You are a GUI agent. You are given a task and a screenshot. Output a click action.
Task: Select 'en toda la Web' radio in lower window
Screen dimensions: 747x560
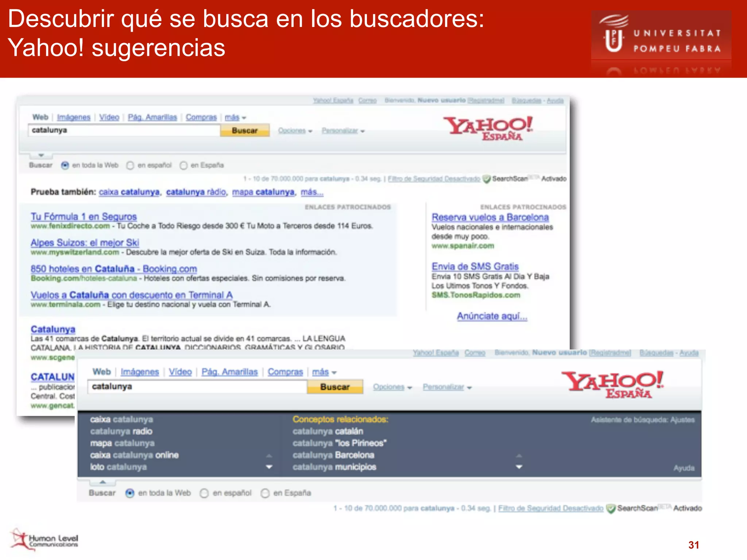[130, 493]
